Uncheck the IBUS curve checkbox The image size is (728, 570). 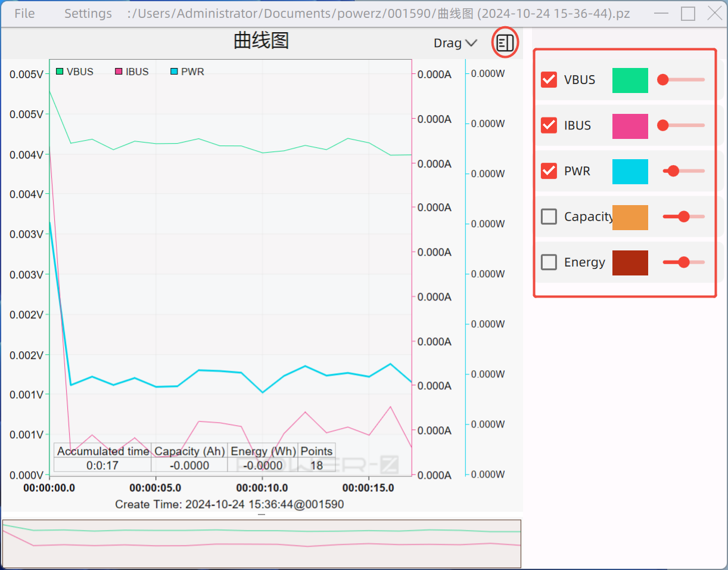point(549,125)
